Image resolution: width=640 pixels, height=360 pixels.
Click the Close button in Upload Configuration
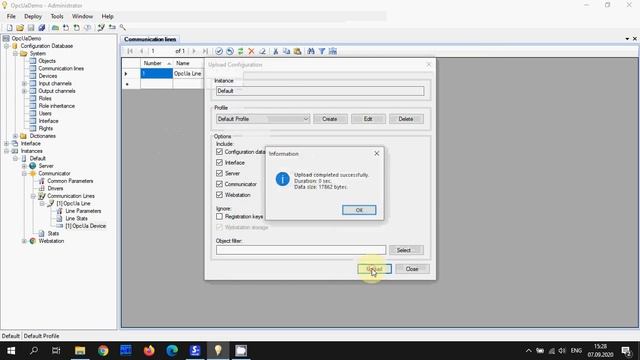click(412, 269)
